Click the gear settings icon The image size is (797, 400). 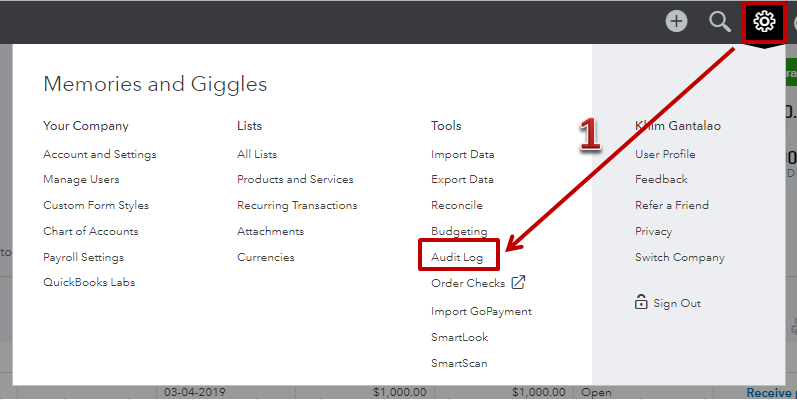pos(764,21)
